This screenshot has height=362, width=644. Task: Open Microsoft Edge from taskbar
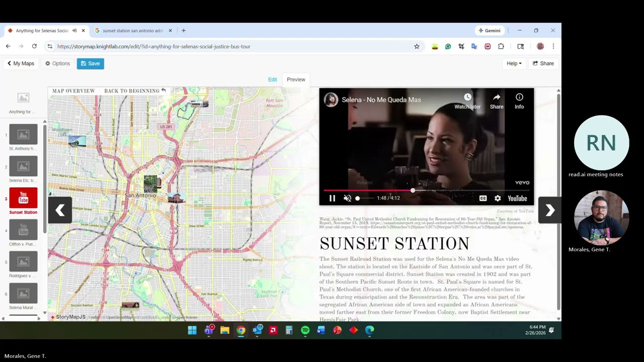(370, 330)
